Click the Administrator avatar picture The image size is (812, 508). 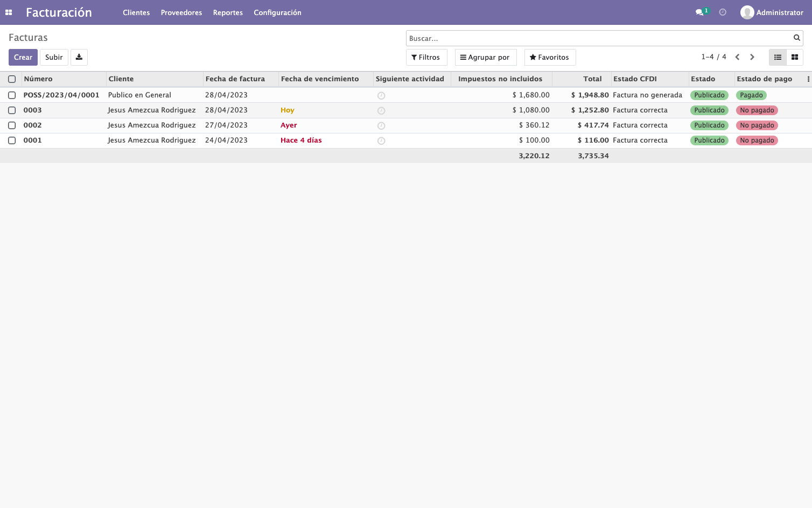[747, 12]
